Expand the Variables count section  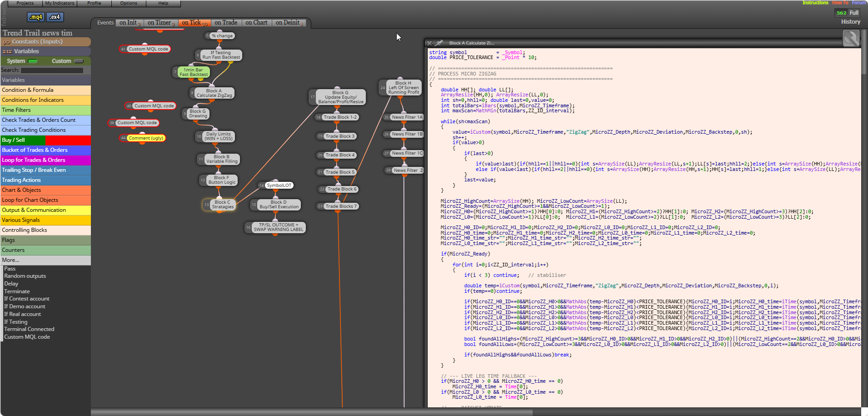(45, 51)
